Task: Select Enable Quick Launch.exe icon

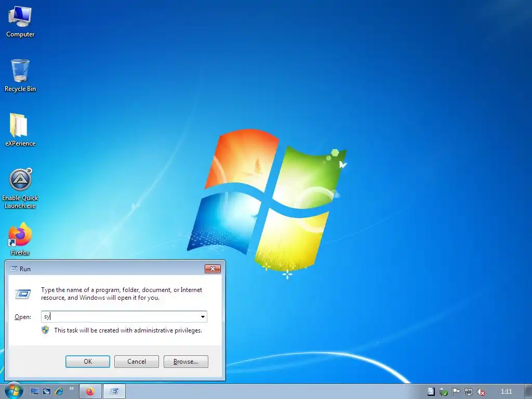Action: [x=20, y=188]
